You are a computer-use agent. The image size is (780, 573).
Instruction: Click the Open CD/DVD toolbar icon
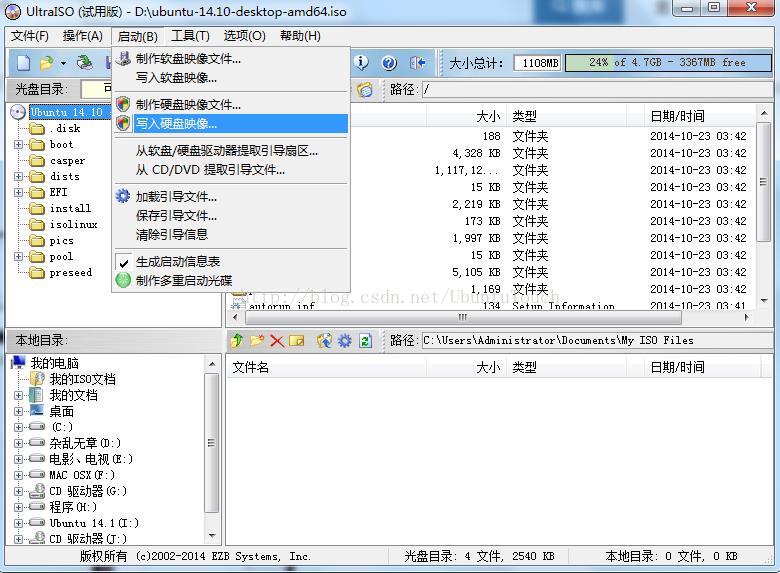click(85, 63)
